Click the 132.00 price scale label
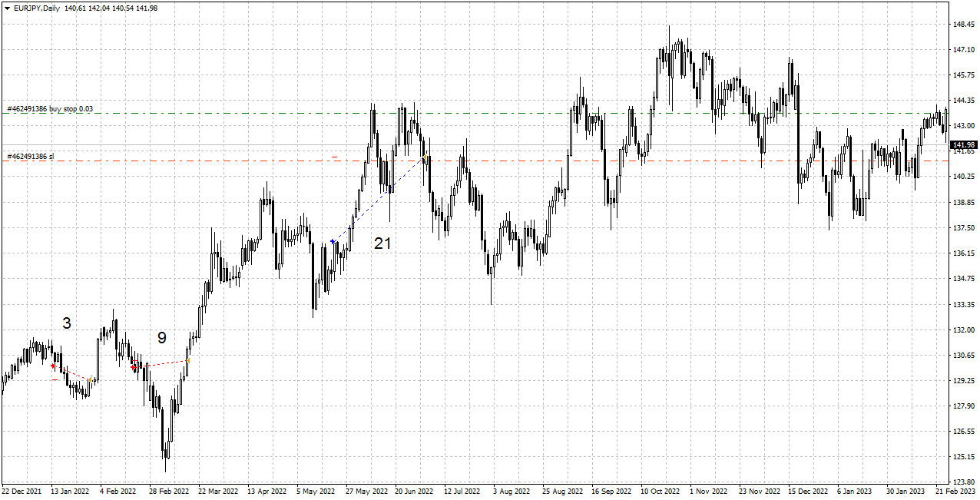980x500 pixels. point(964,330)
